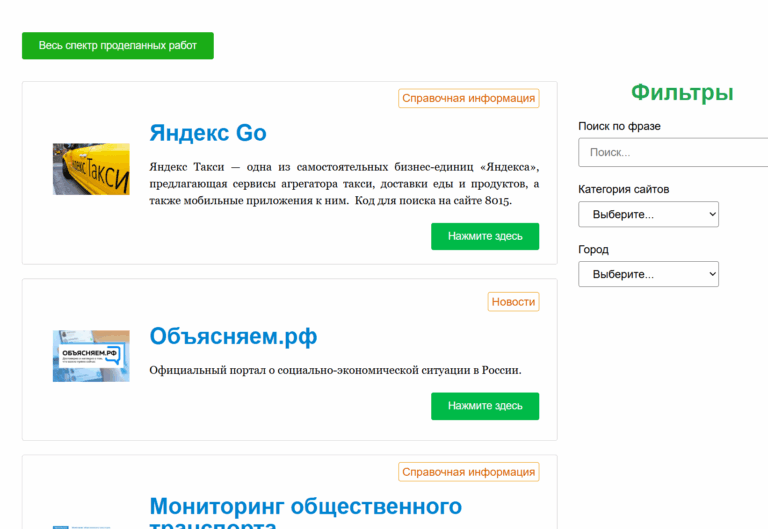Viewport: 768px width, 529px height.
Task: Open the 'Город' dropdown
Action: [648, 274]
